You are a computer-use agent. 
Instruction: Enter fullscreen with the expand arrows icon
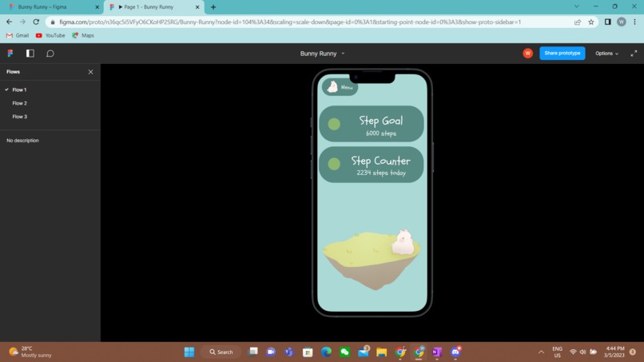click(x=634, y=54)
